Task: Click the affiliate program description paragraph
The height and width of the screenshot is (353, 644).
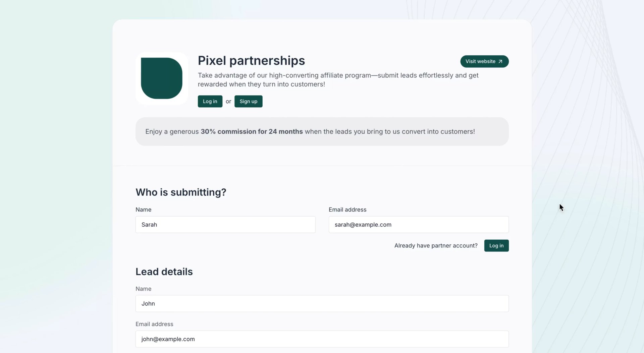Action: point(338,80)
